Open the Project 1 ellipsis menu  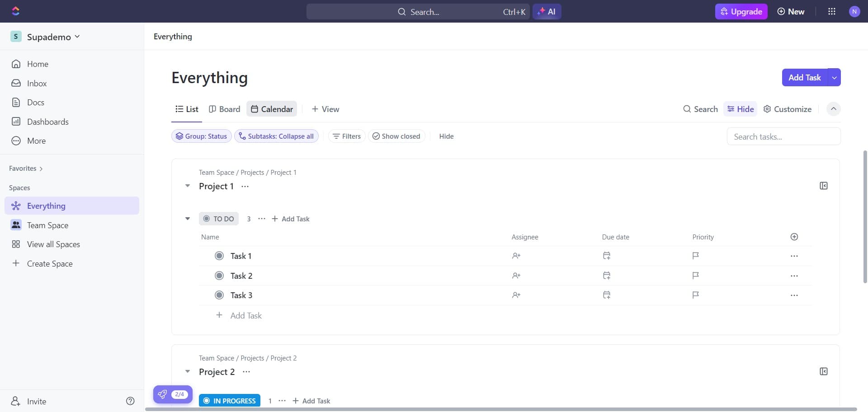click(245, 186)
